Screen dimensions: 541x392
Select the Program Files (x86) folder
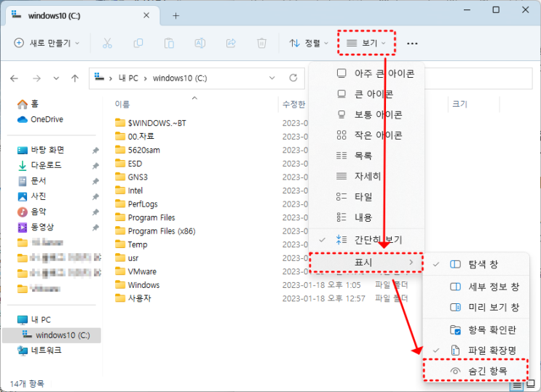(155, 231)
